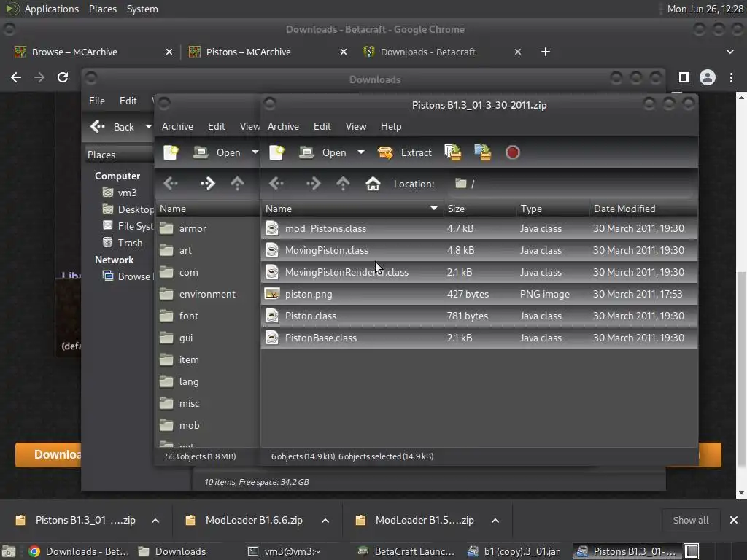
Task: Open View menu in Pistons zip window
Action: point(356,126)
